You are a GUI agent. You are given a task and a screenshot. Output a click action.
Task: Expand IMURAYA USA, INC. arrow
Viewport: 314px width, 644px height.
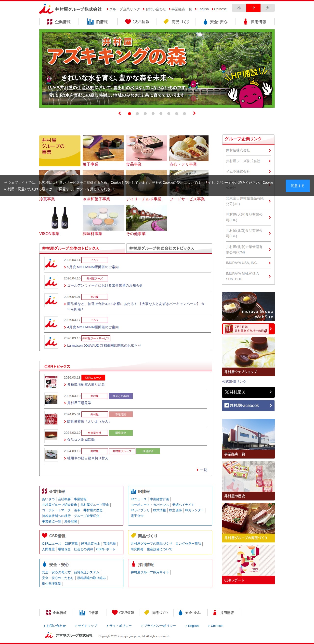[x=270, y=263]
